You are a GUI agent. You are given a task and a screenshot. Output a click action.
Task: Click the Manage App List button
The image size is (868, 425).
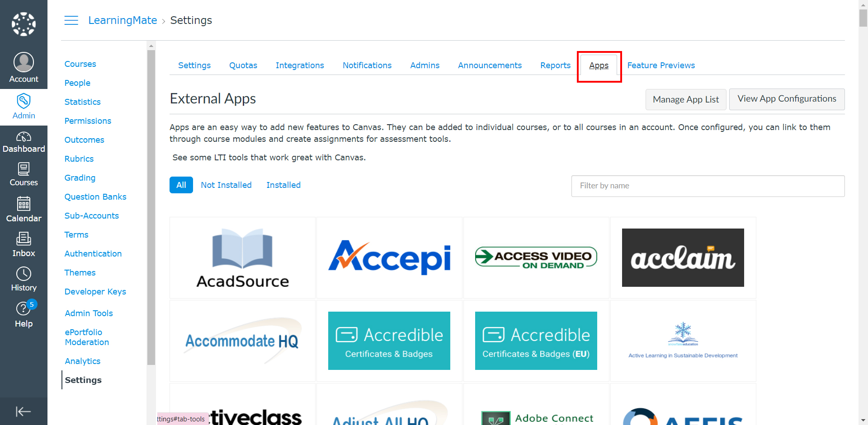pos(686,99)
